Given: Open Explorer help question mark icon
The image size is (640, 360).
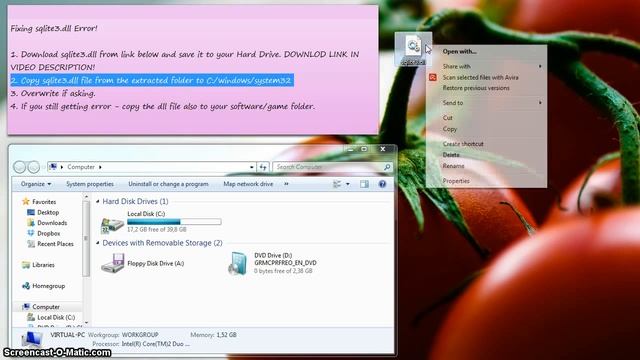Looking at the screenshot, I should [x=382, y=184].
